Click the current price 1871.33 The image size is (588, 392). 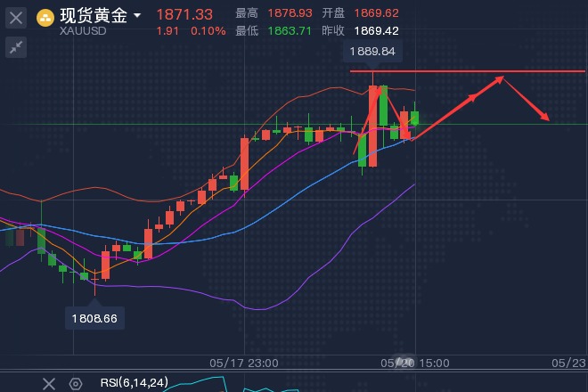click(184, 14)
